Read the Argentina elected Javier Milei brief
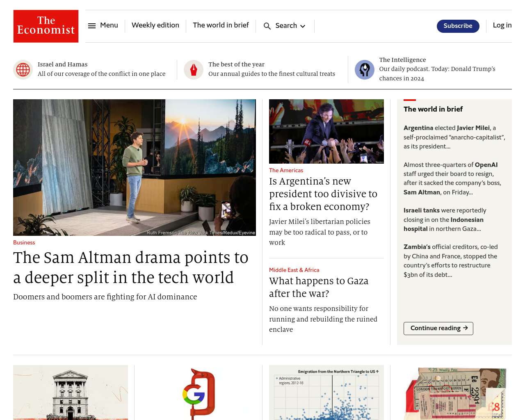The height and width of the screenshot is (420, 525). (454, 137)
